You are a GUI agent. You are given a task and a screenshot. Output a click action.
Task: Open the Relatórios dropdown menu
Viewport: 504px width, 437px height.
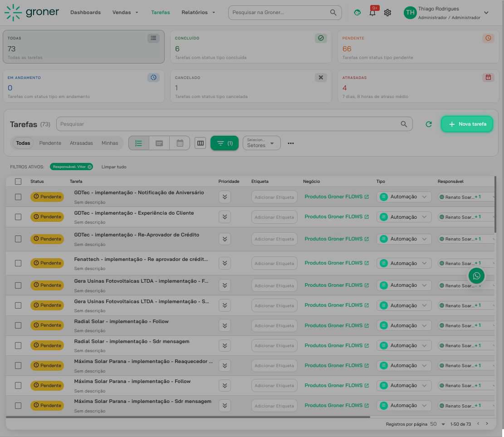[x=198, y=12]
